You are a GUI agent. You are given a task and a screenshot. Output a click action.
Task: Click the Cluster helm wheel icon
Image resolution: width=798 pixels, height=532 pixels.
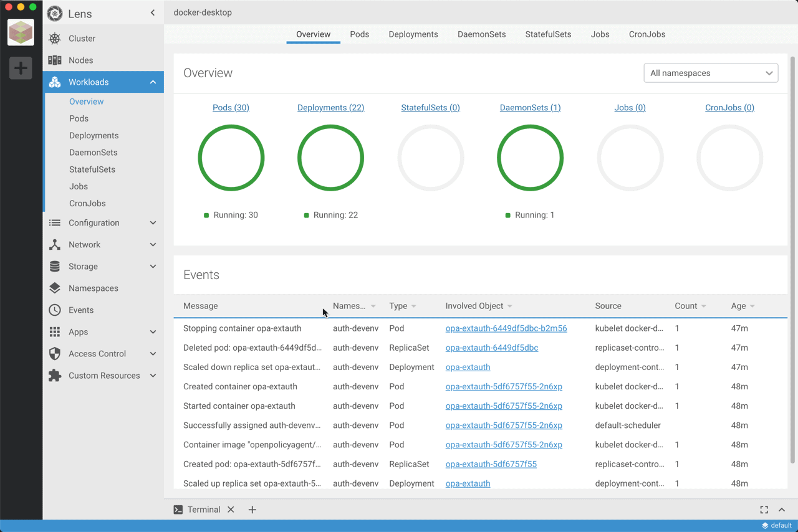55,39
